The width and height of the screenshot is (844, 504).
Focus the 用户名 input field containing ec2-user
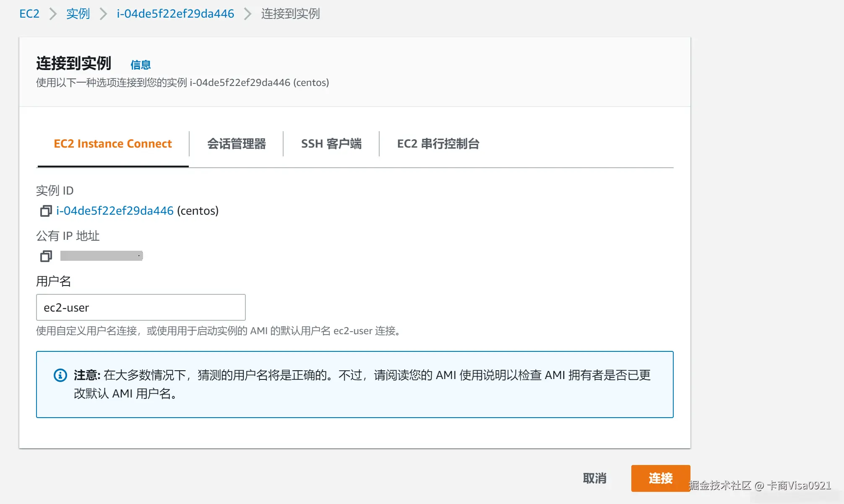coord(141,307)
